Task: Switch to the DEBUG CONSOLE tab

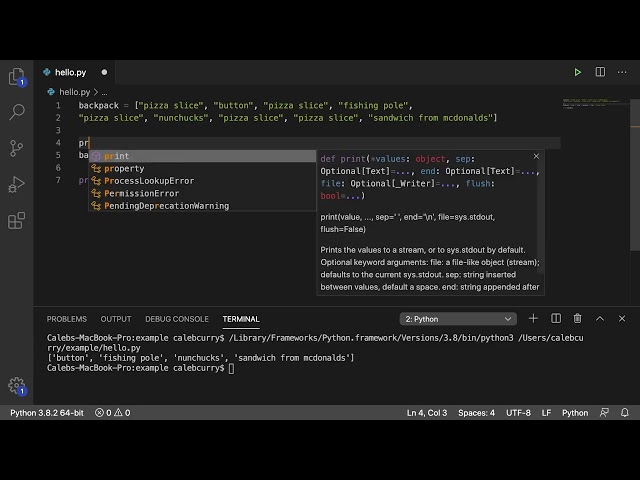Action: coord(177,319)
